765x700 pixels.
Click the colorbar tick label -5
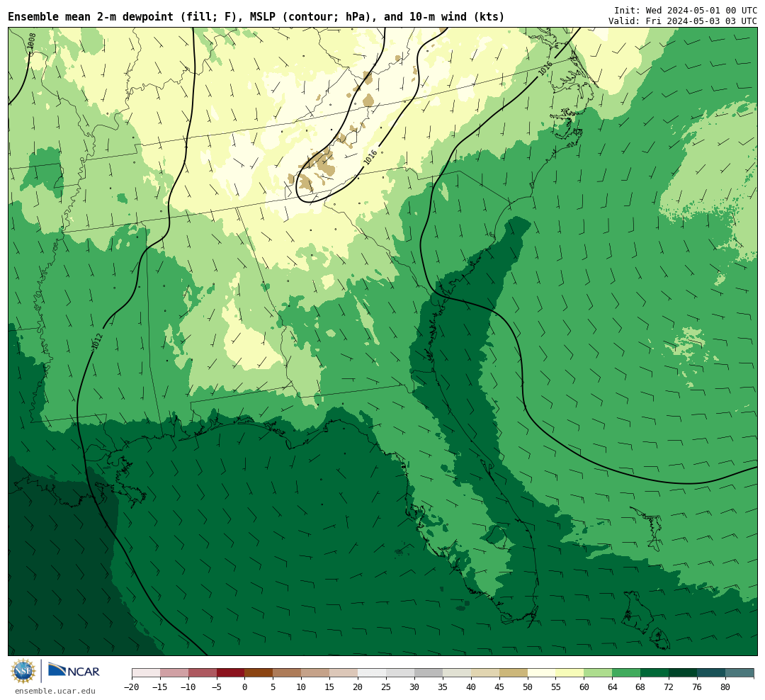pos(217,687)
